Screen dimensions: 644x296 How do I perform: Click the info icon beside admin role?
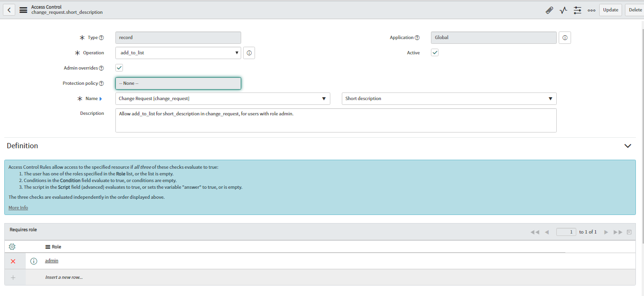33,261
